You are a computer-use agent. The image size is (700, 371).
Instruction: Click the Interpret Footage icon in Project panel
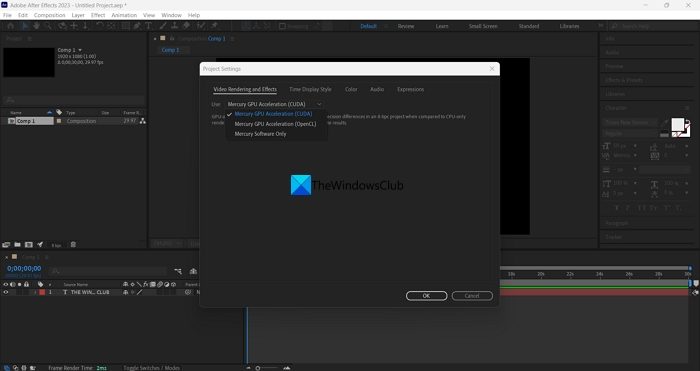[x=6, y=245]
